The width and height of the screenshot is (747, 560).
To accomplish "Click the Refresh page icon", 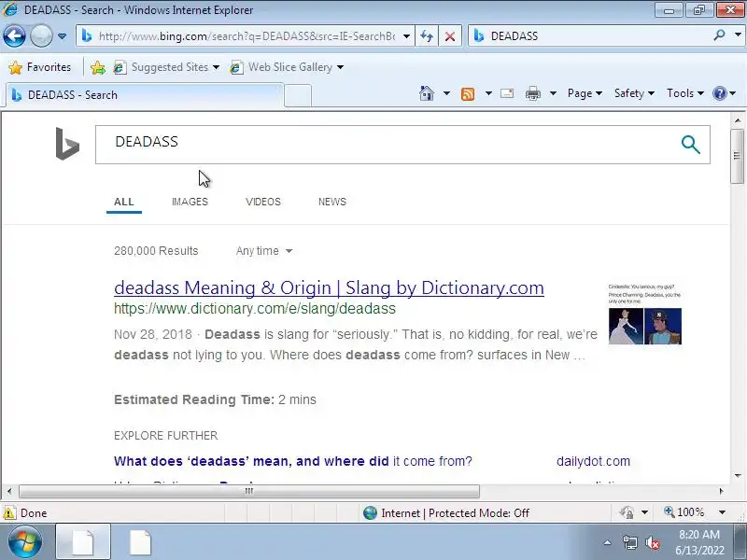I will tap(427, 36).
